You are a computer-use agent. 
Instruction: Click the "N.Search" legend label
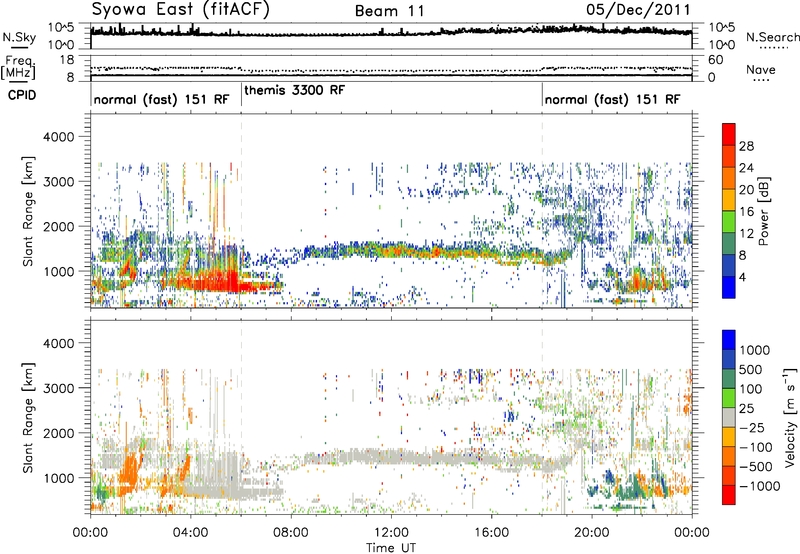pyautogui.click(x=772, y=37)
